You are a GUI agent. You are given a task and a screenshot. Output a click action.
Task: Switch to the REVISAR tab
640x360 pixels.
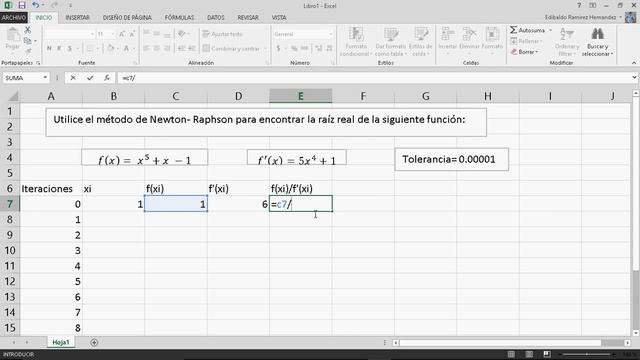click(x=248, y=18)
